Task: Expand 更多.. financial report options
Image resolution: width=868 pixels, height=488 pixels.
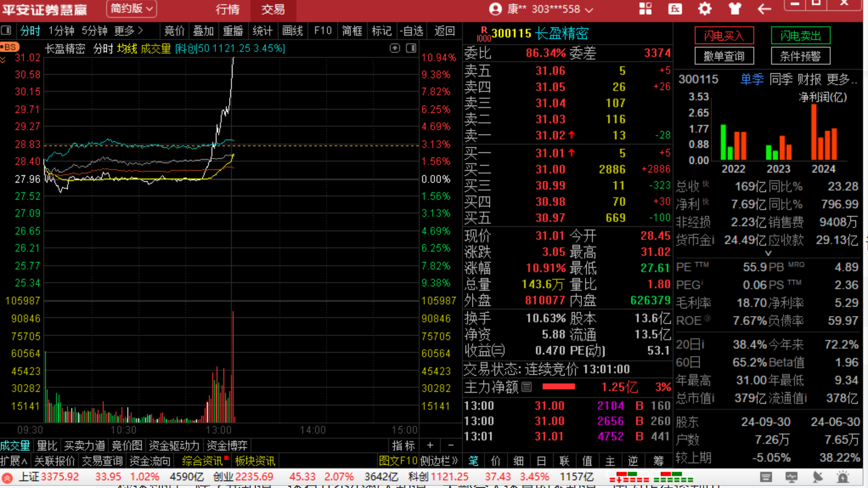Action: tap(841, 79)
